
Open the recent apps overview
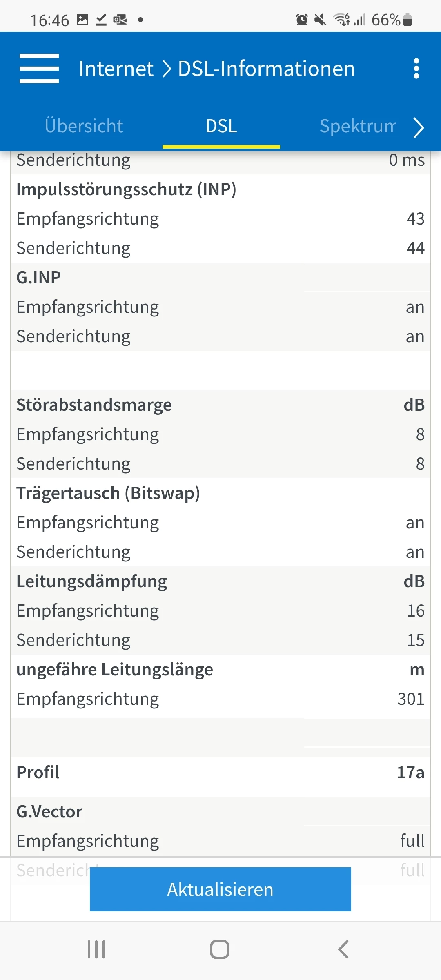tap(96, 949)
